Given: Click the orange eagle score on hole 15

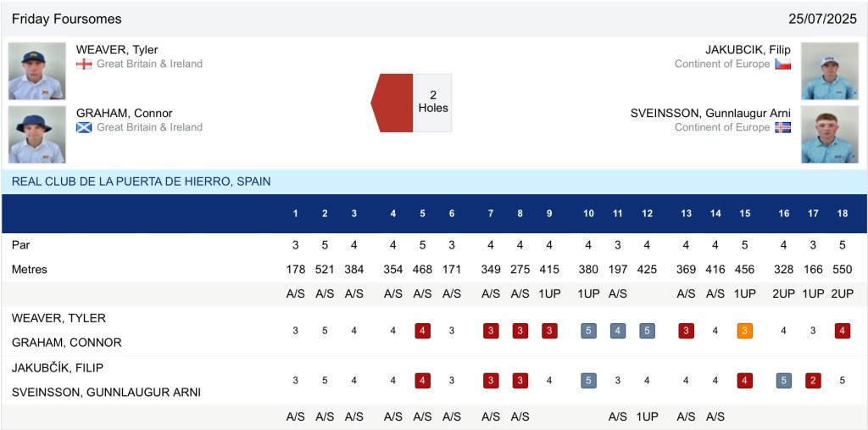Looking at the screenshot, I should [744, 331].
